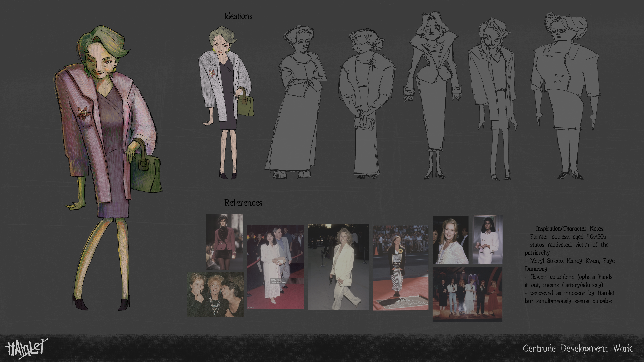Click the References heading
The width and height of the screenshot is (644, 362).
click(243, 203)
